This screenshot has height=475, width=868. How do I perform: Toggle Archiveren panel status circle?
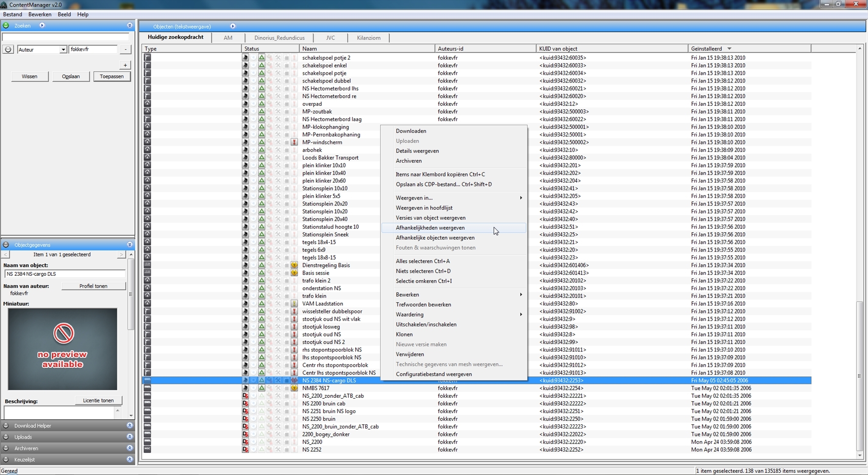point(6,448)
